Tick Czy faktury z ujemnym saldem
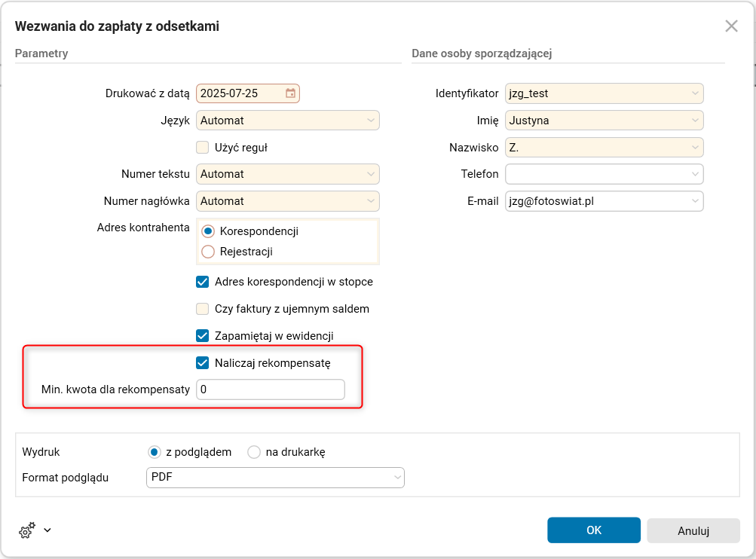Viewport: 756px width, 559px height. click(x=203, y=309)
